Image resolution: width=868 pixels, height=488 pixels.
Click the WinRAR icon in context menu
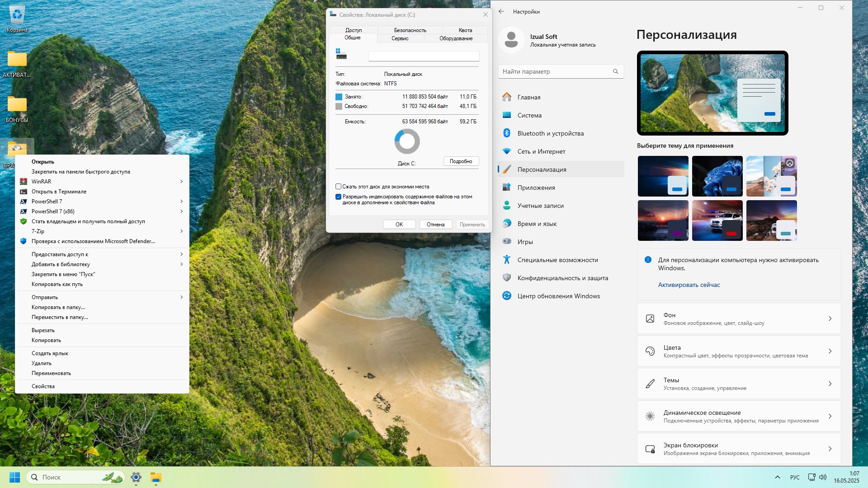(24, 182)
